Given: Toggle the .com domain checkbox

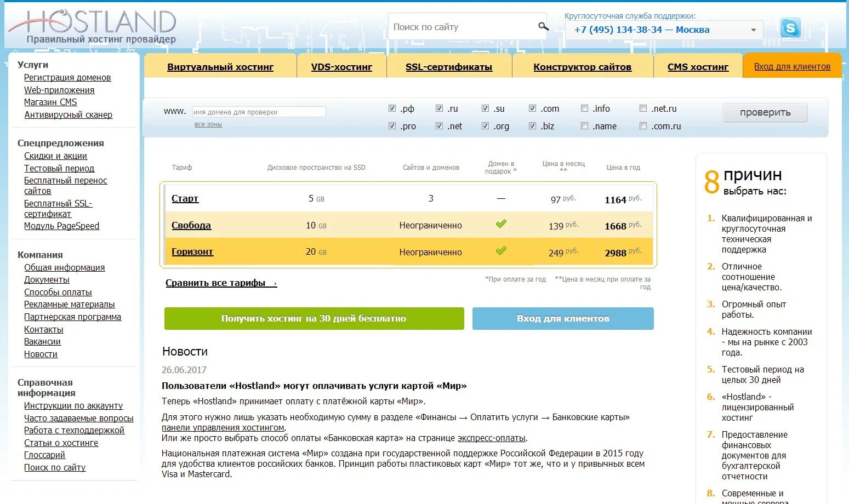Looking at the screenshot, I should (532, 108).
